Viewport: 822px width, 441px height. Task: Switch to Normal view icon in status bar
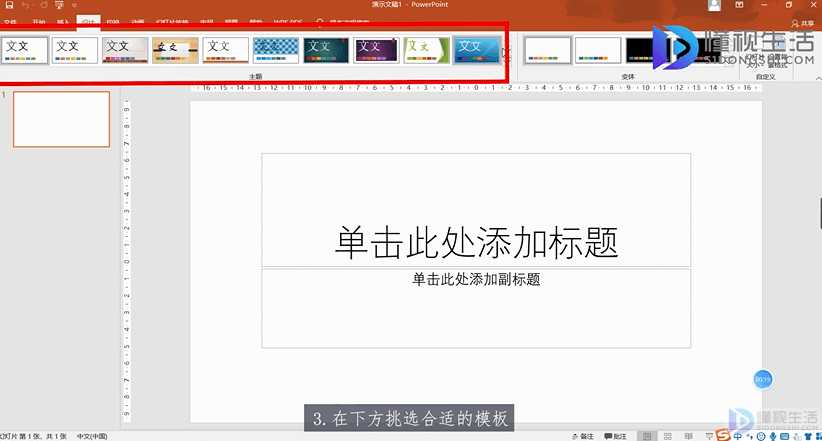pyautogui.click(x=647, y=436)
